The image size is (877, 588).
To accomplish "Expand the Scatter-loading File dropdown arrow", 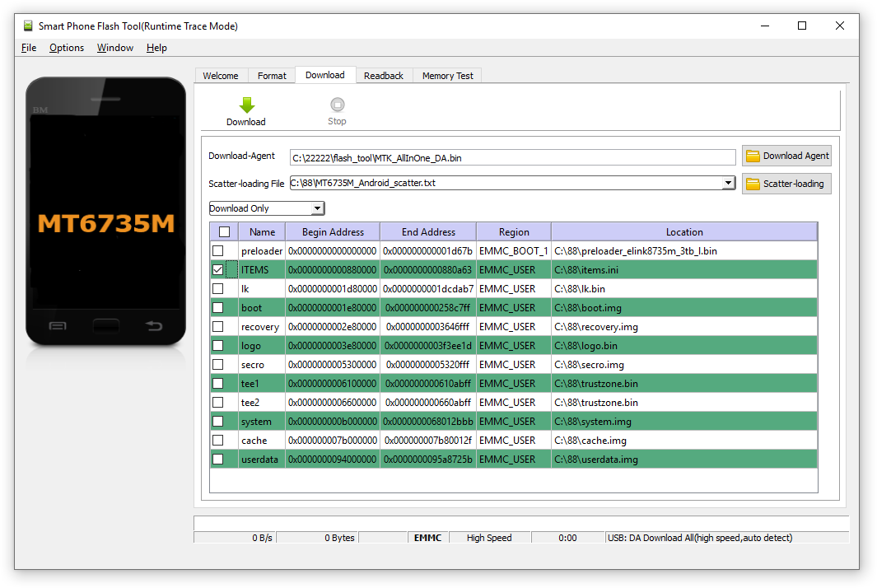I will click(x=728, y=184).
